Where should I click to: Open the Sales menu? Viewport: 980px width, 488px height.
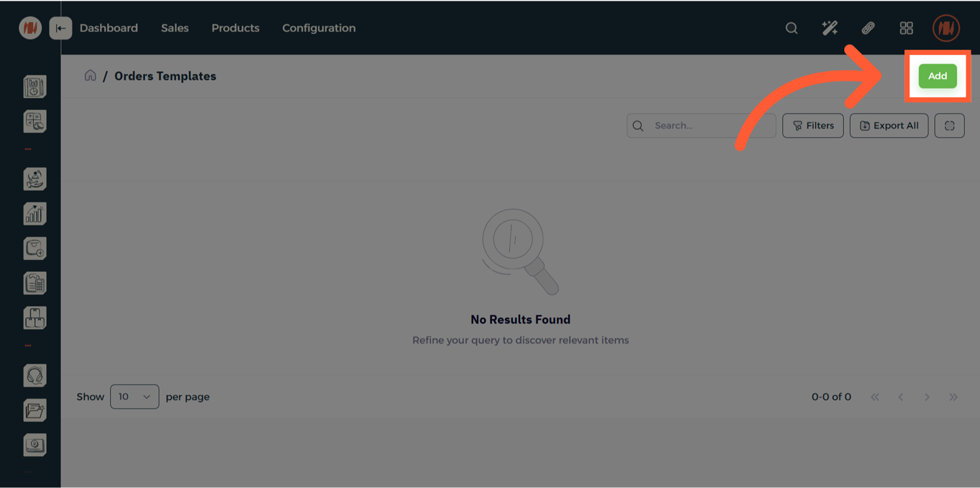pos(174,28)
